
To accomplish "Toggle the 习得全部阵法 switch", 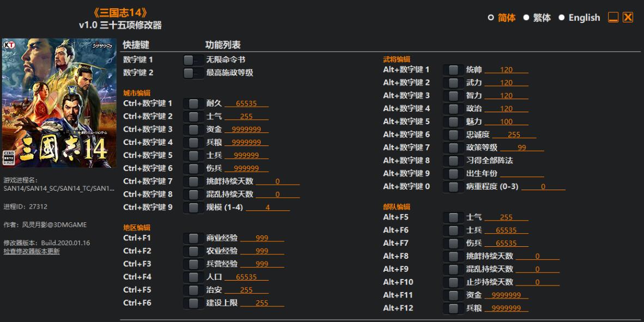I will coord(453,161).
